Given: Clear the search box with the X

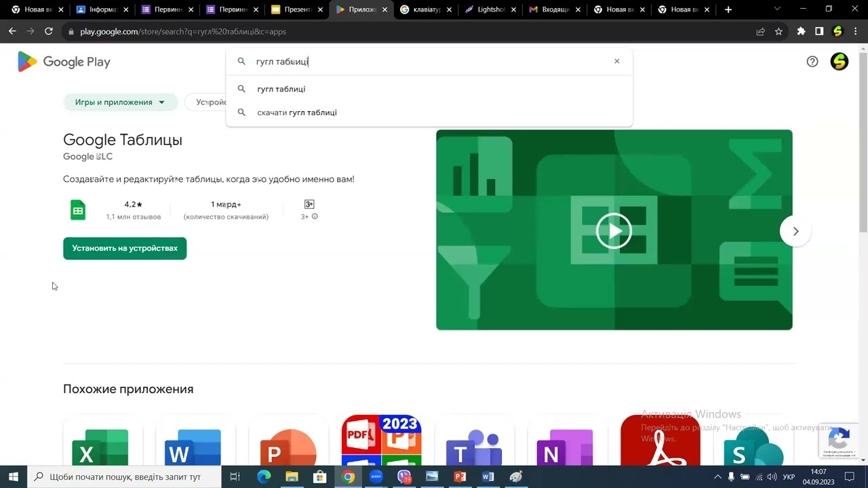Looking at the screenshot, I should tap(616, 61).
